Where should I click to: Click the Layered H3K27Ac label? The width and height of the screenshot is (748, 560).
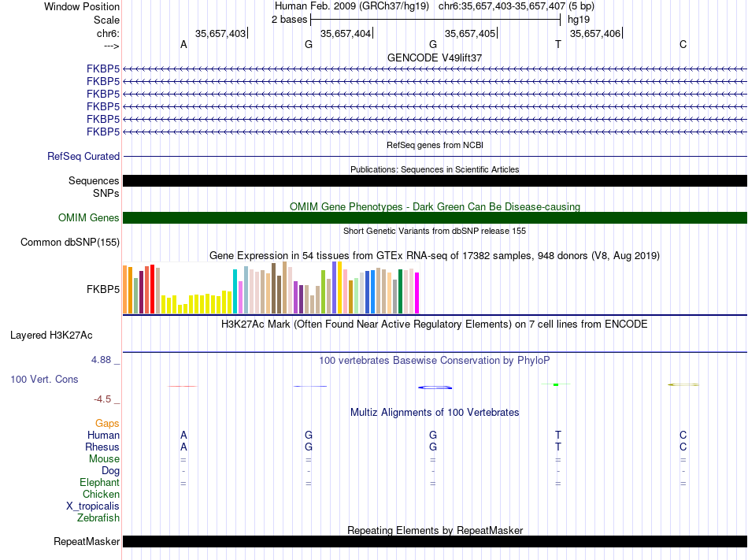pos(51,336)
